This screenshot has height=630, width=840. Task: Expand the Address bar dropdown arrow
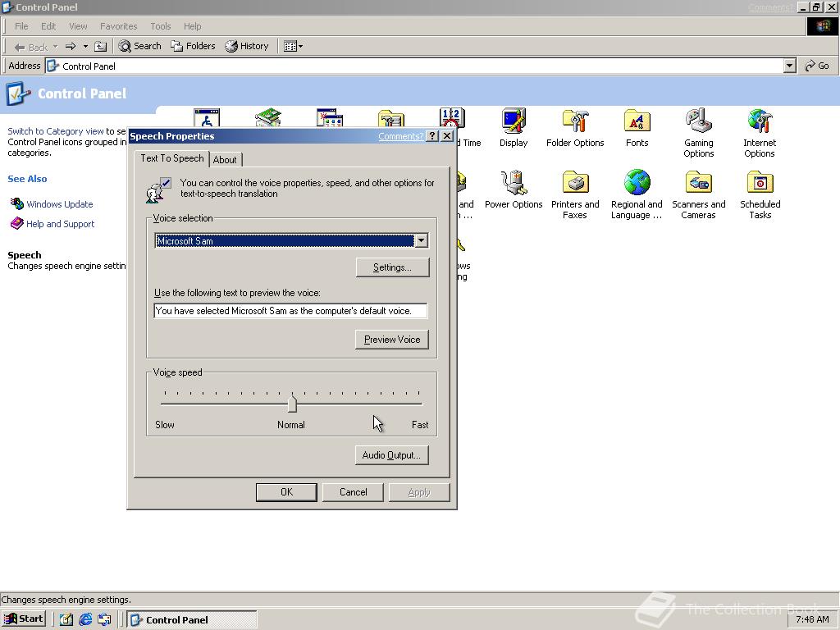(x=789, y=66)
